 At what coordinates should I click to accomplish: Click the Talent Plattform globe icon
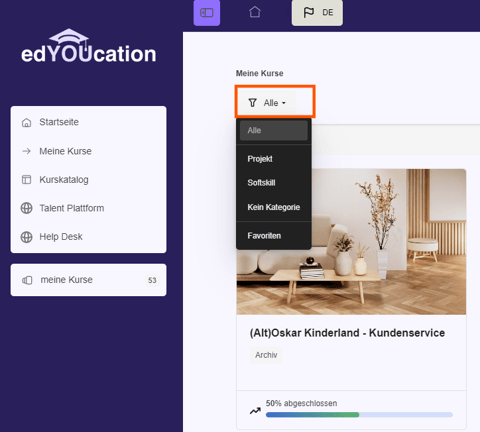pos(26,208)
